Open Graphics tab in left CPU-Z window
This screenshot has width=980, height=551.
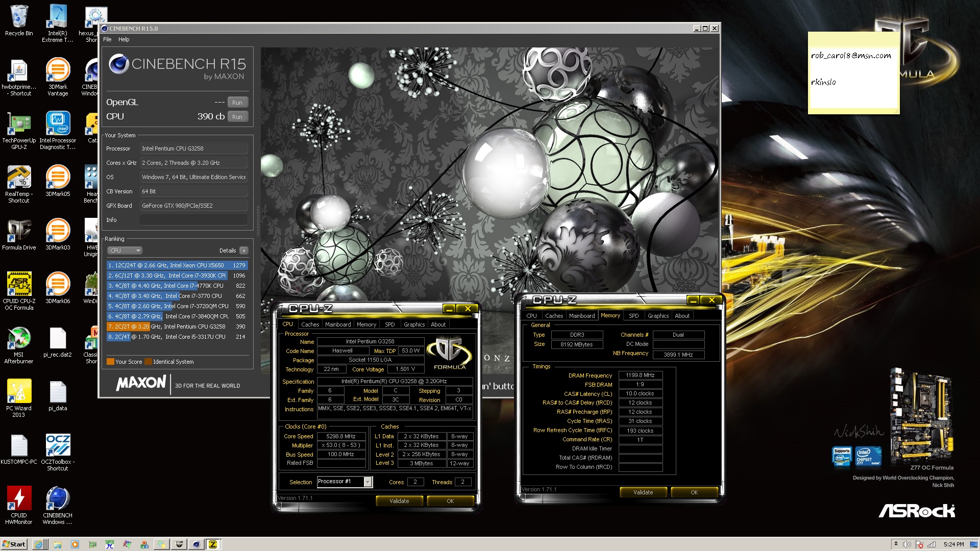414,324
